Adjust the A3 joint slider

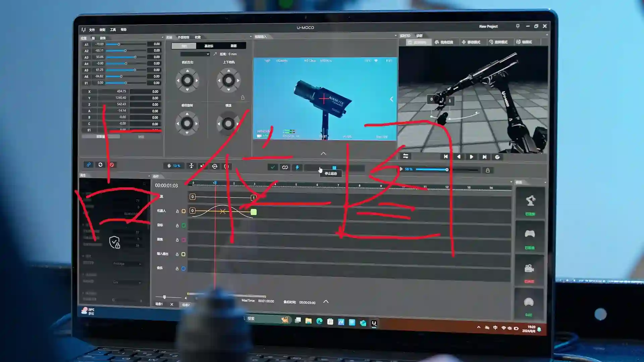(x=126, y=57)
